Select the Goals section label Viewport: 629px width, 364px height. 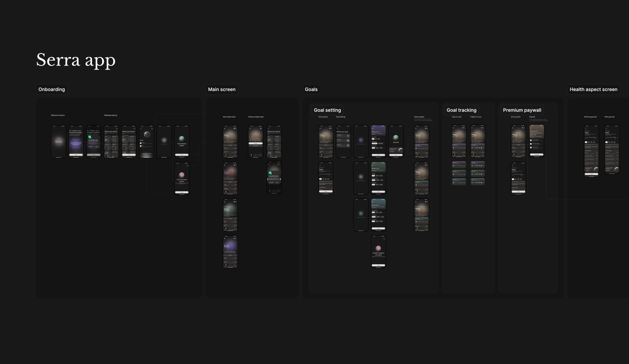click(x=311, y=90)
